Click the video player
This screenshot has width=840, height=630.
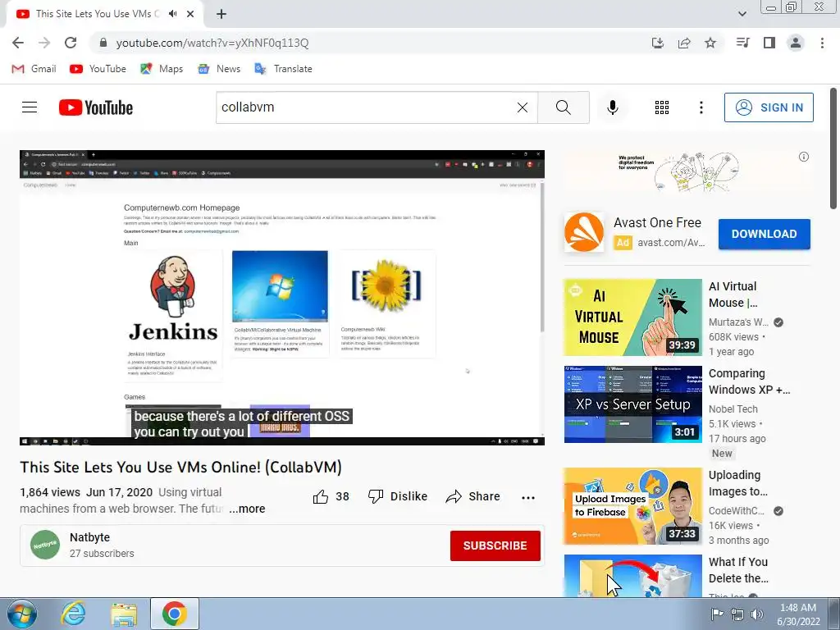(x=282, y=298)
